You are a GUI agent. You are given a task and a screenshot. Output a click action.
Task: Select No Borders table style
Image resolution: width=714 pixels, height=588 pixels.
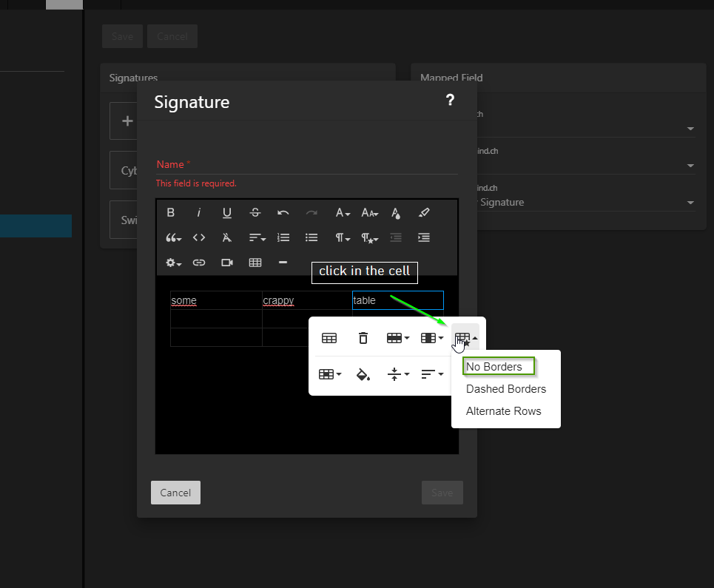(x=494, y=367)
